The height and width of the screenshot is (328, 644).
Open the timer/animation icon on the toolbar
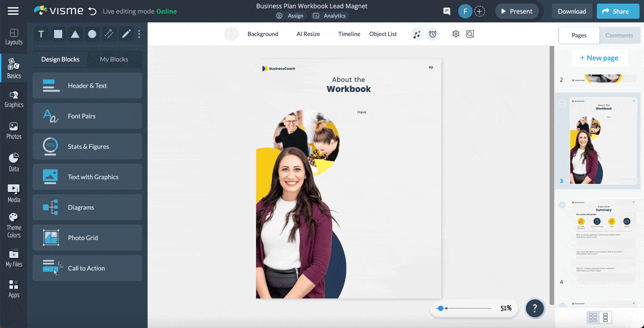click(x=433, y=34)
